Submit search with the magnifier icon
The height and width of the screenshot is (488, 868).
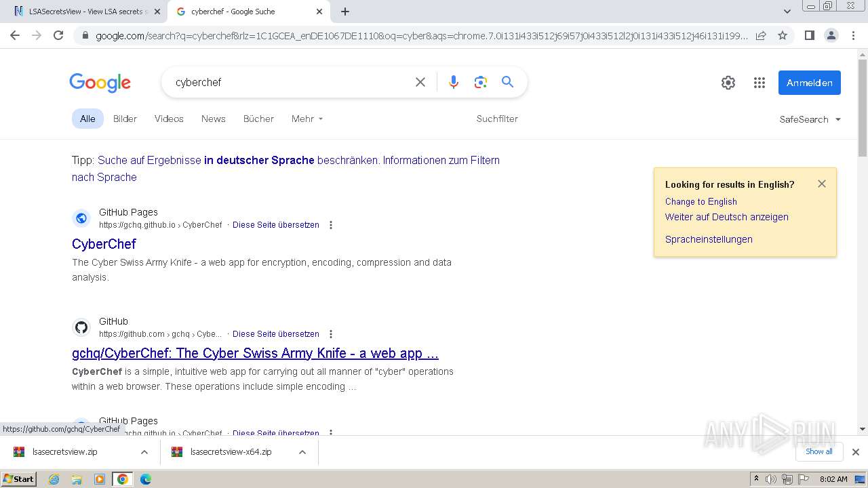[507, 82]
